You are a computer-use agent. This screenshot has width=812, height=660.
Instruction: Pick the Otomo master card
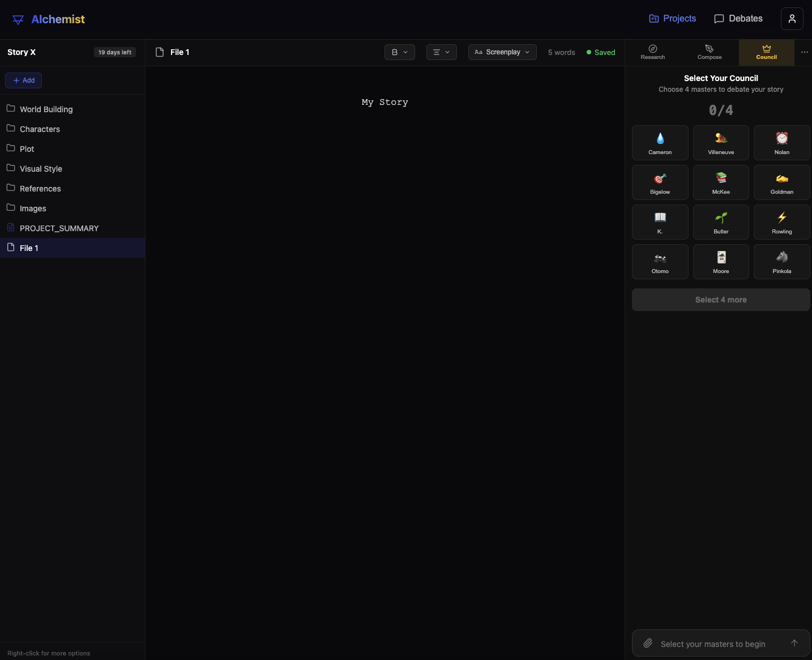[x=660, y=262]
